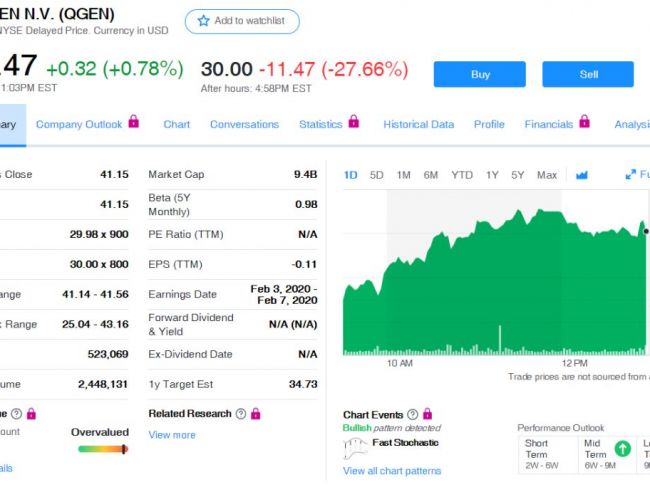Click the Ex-Dividend Date label
Viewport: 650px width, 487px height.
coord(190,354)
